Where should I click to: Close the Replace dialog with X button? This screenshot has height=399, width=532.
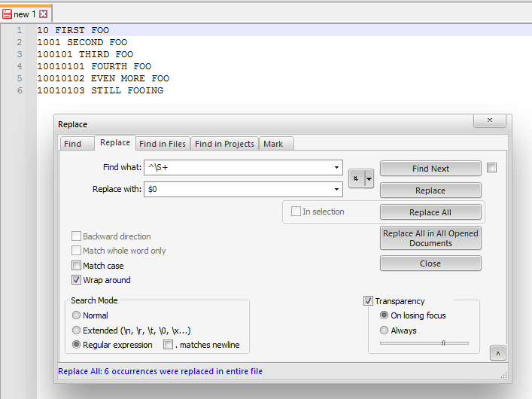(x=494, y=121)
